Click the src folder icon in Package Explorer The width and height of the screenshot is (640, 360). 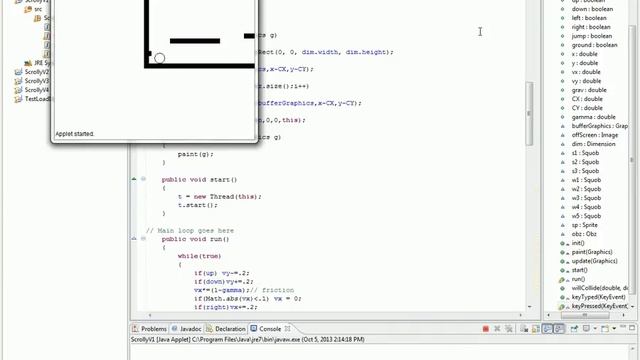tap(28, 9)
